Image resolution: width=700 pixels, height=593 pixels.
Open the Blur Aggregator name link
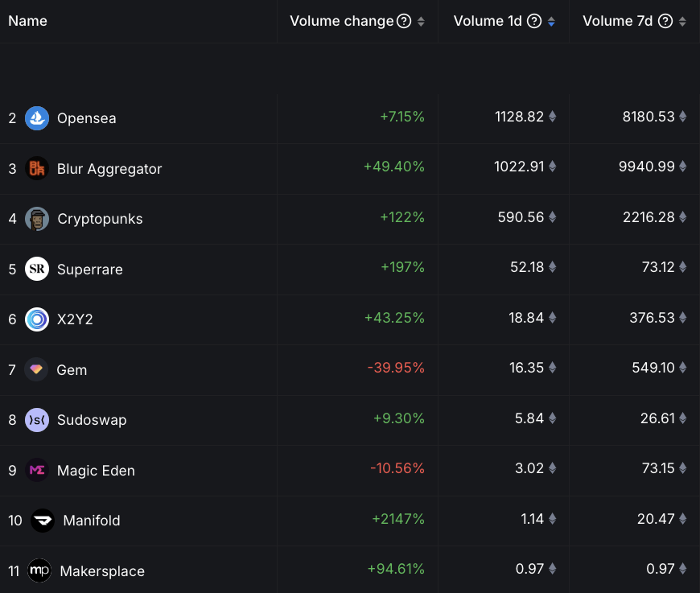109,169
